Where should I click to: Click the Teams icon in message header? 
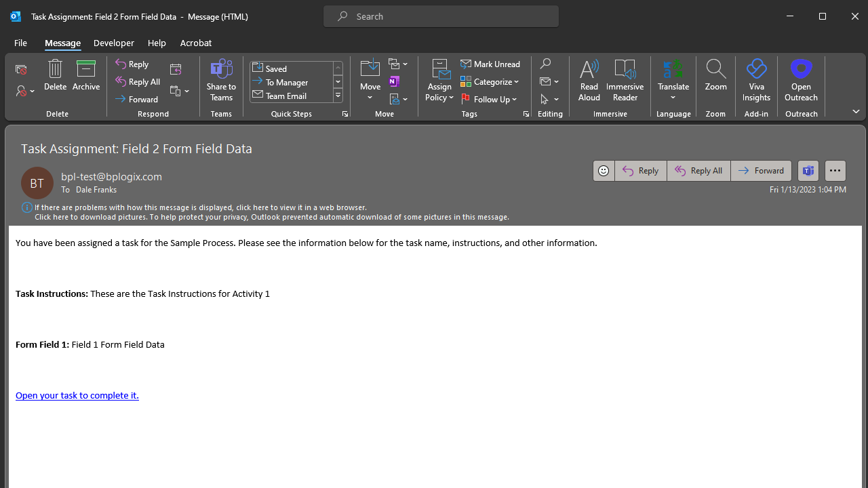click(808, 171)
